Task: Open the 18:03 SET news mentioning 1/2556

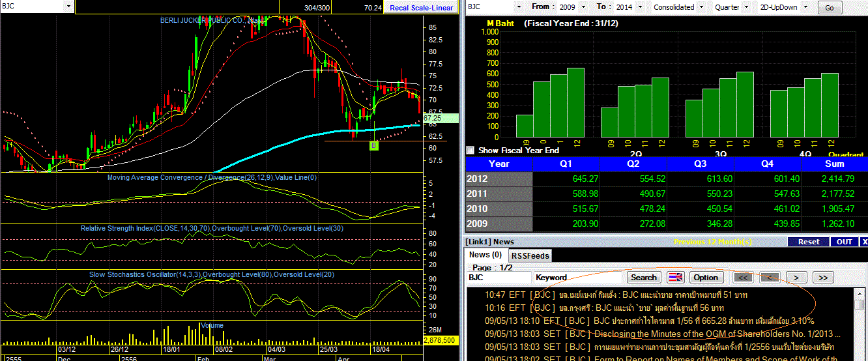Action: point(659,347)
